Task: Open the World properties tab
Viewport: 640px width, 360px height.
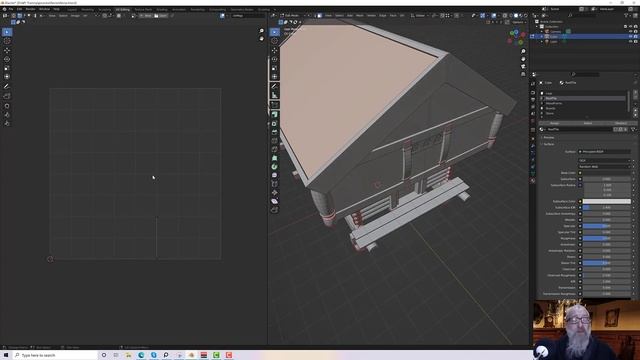Action: (533, 121)
